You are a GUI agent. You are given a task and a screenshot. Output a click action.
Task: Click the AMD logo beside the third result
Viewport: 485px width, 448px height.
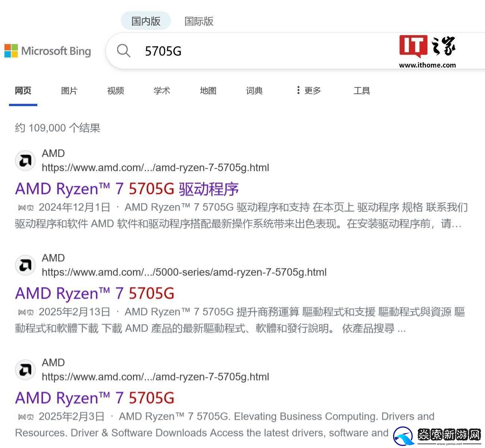pyautogui.click(x=25, y=370)
